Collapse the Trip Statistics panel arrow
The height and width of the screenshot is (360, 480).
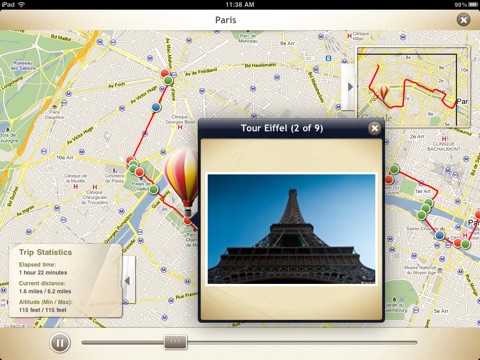[x=128, y=281]
